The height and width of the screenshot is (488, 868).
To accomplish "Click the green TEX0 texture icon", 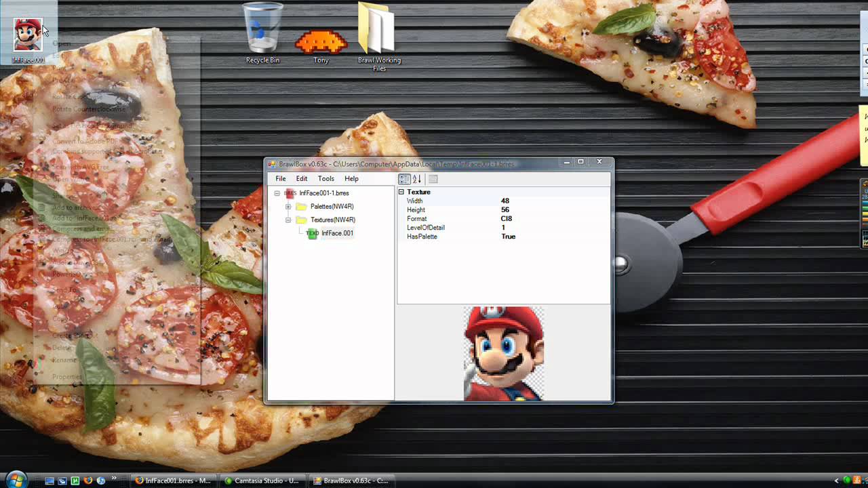I will (x=312, y=233).
